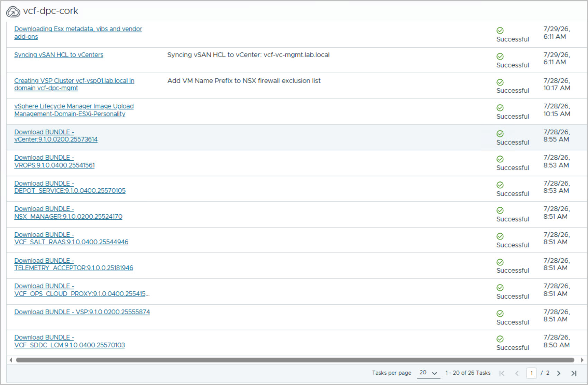Open Download BUNDLE NSX_MANAGER link
Image resolution: width=588 pixels, height=385 pixels.
68,213
